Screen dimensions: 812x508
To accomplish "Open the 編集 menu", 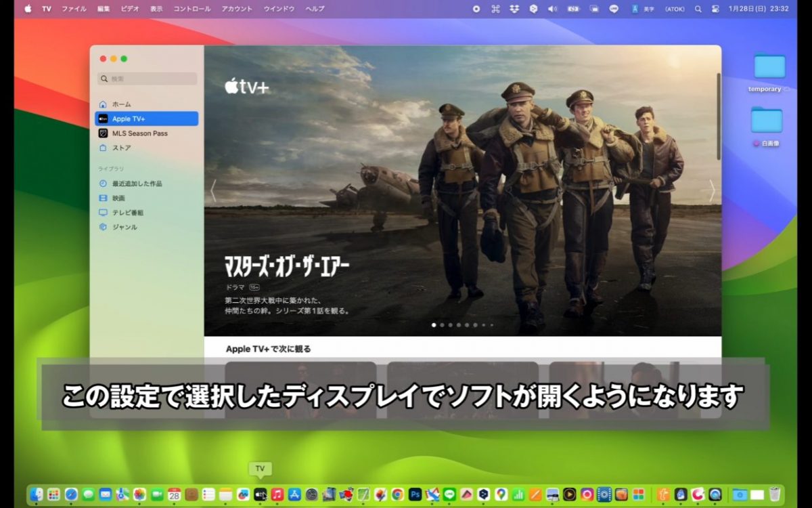I will [103, 9].
